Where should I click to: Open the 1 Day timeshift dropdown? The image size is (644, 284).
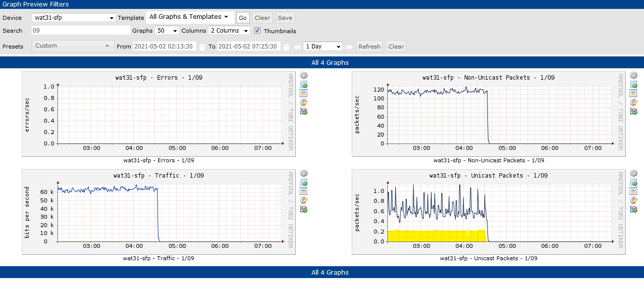323,47
